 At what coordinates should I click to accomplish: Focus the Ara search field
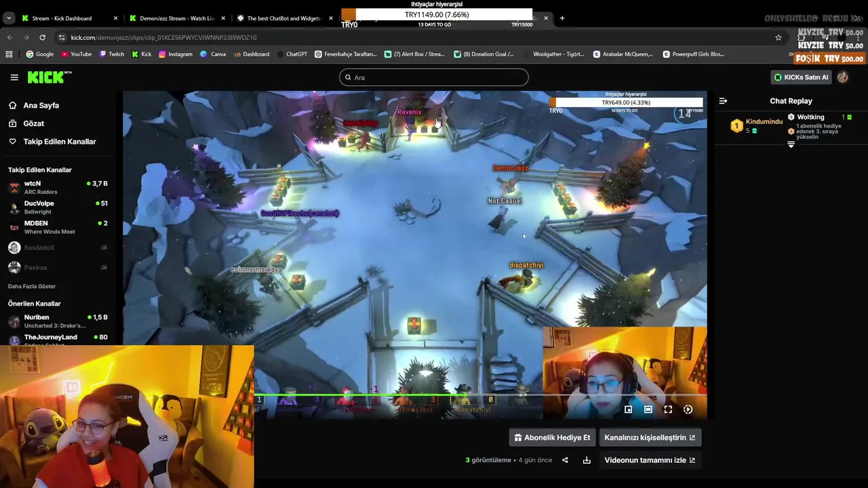click(434, 77)
